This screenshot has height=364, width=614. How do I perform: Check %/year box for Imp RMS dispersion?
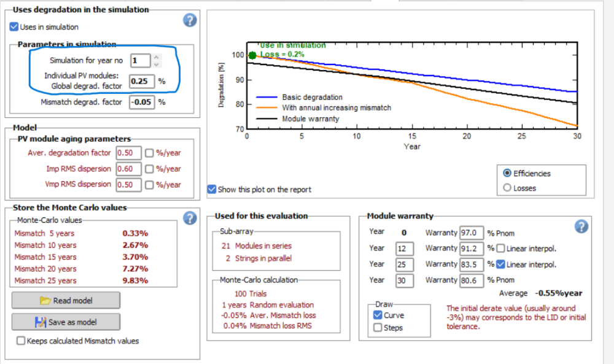tap(149, 169)
